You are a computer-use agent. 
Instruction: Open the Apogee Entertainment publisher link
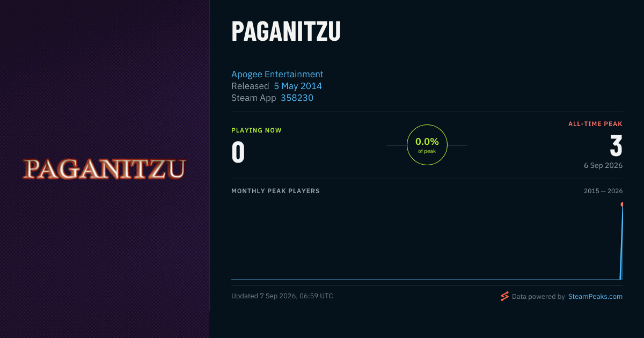coord(277,74)
